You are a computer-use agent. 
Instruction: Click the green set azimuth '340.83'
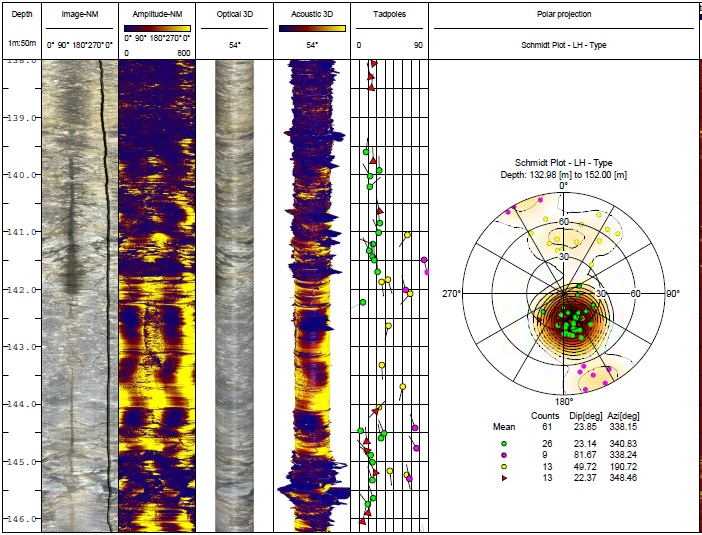click(623, 444)
